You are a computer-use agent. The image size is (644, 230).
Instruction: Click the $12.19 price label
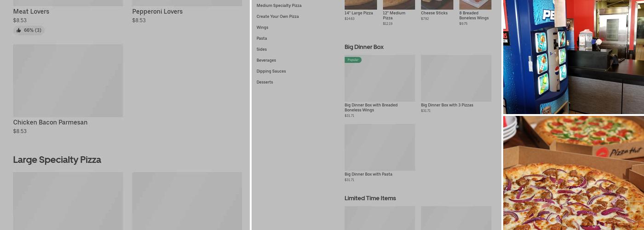pyautogui.click(x=388, y=23)
